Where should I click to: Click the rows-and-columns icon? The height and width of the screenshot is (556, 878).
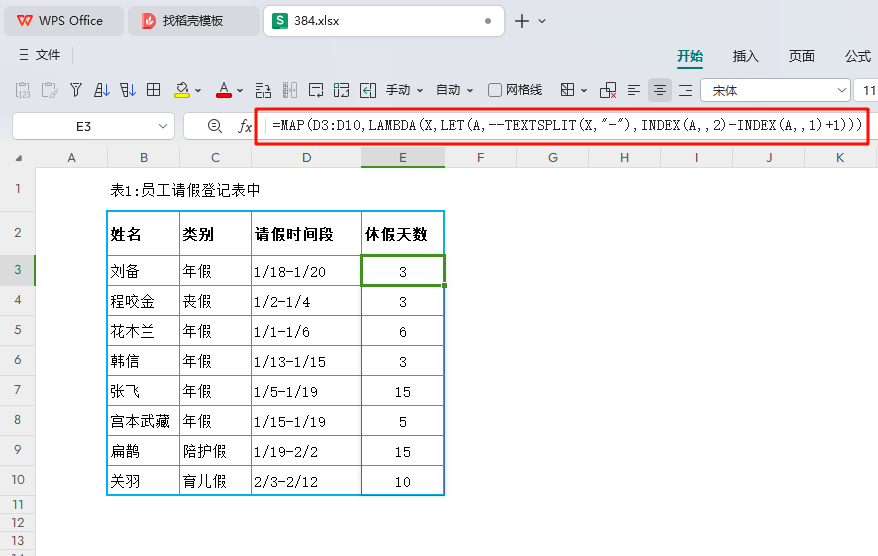(263, 90)
